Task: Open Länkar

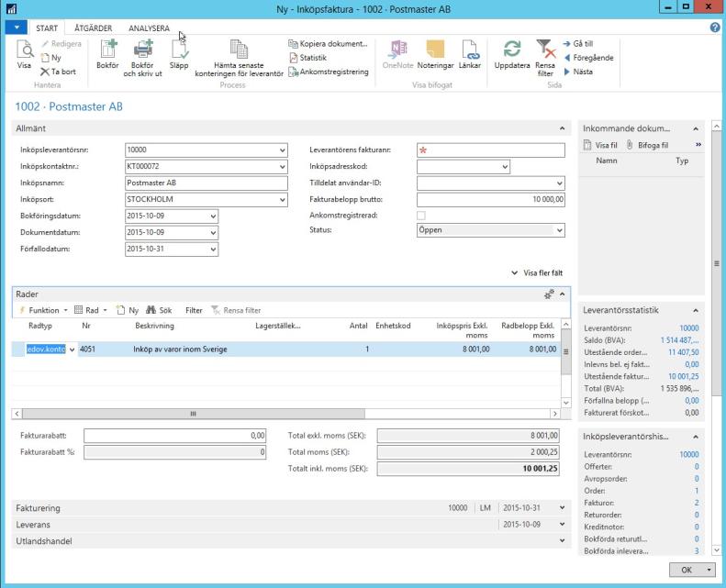Action: 470,55
